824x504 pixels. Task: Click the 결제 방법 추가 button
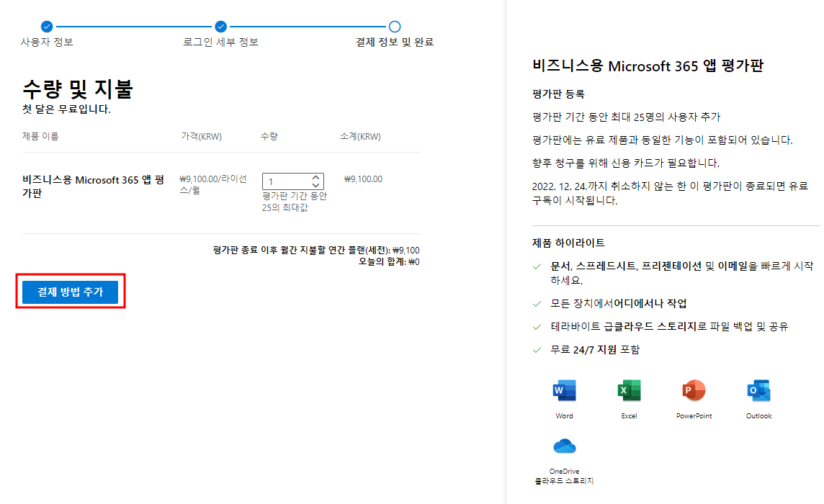click(70, 292)
